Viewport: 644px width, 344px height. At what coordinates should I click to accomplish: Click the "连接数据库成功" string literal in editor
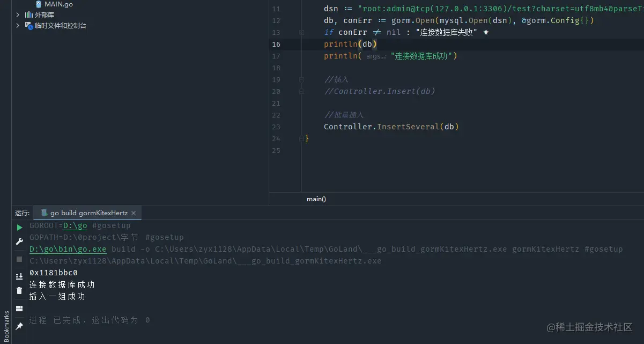point(421,56)
